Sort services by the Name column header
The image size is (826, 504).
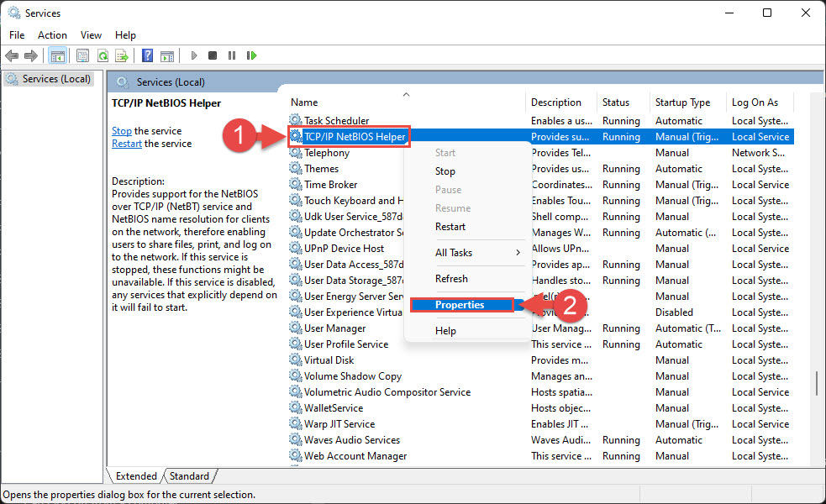tap(304, 102)
